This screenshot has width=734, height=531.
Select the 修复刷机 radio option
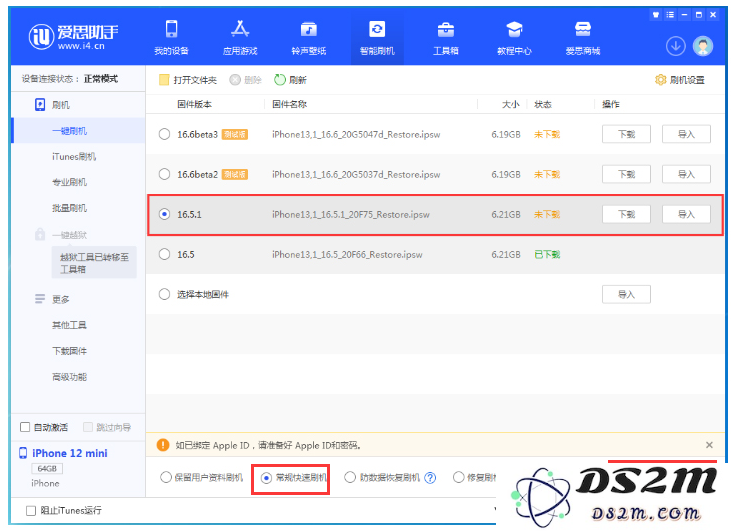click(458, 477)
